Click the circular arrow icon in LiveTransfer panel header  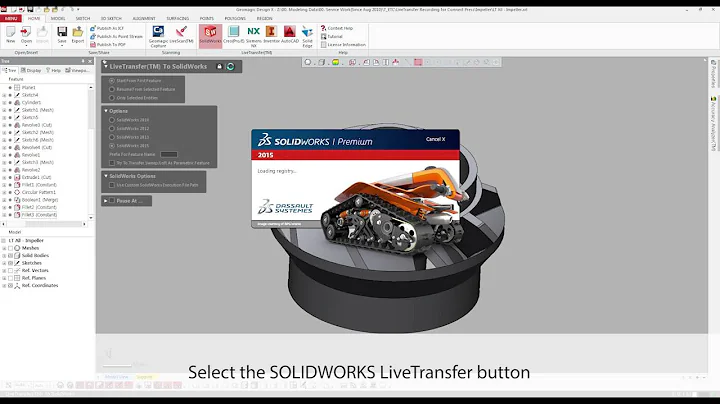pyautogui.click(x=231, y=67)
